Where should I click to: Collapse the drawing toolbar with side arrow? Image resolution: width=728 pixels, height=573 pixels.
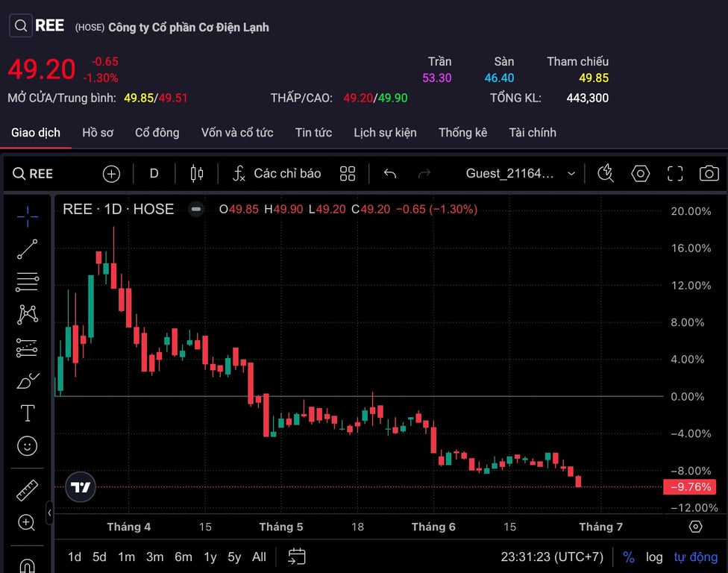(49, 513)
